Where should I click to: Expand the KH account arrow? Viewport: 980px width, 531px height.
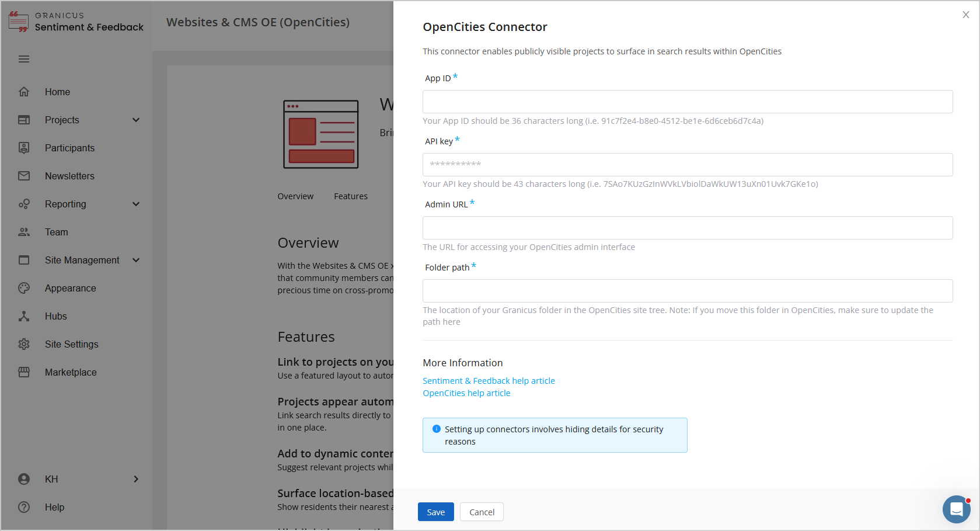136,479
